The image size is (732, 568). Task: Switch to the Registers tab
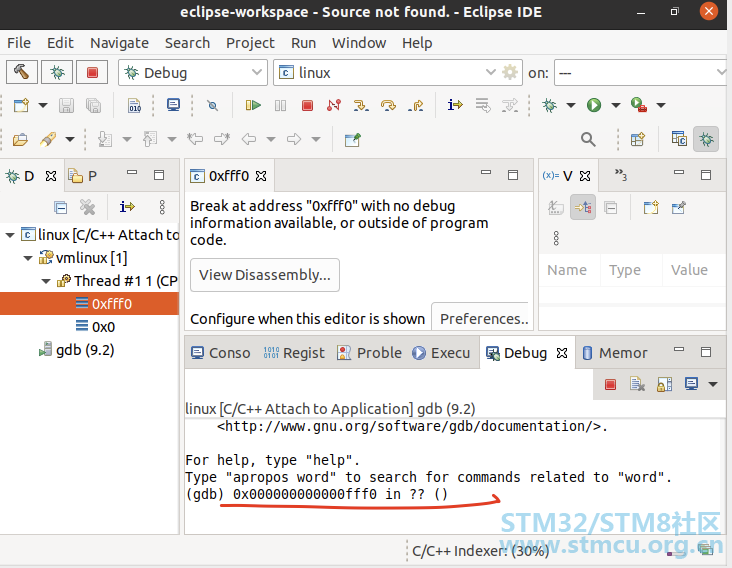(294, 353)
